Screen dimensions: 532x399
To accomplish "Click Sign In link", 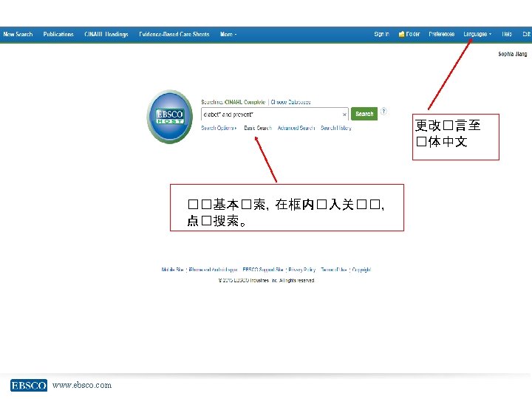I will [x=381, y=34].
